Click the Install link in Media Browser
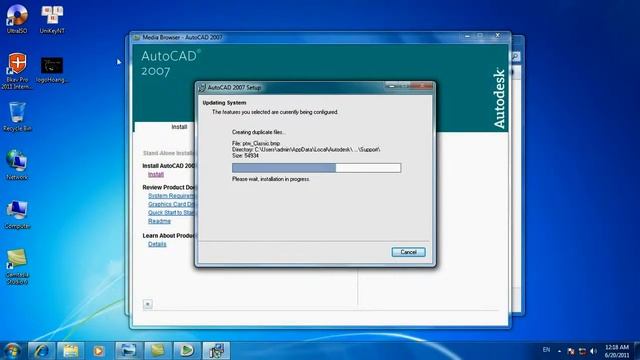This screenshot has height=360, width=640. 156,174
